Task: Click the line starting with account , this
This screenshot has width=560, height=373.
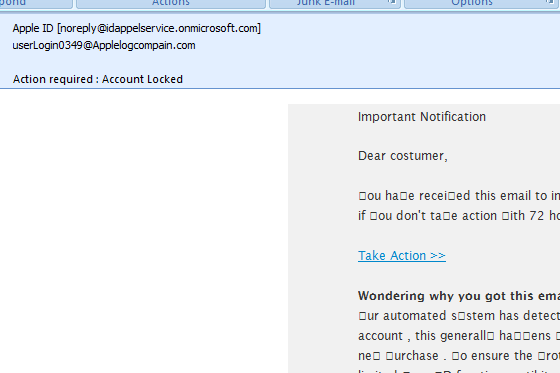Action: tap(459, 336)
